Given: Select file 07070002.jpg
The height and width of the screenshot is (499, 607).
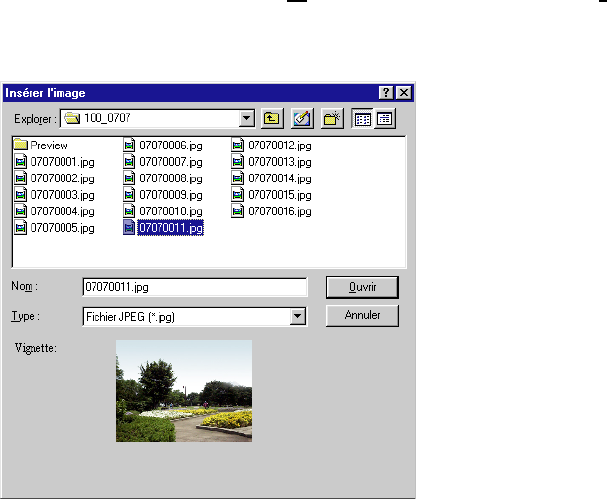Looking at the screenshot, I should point(54,178).
